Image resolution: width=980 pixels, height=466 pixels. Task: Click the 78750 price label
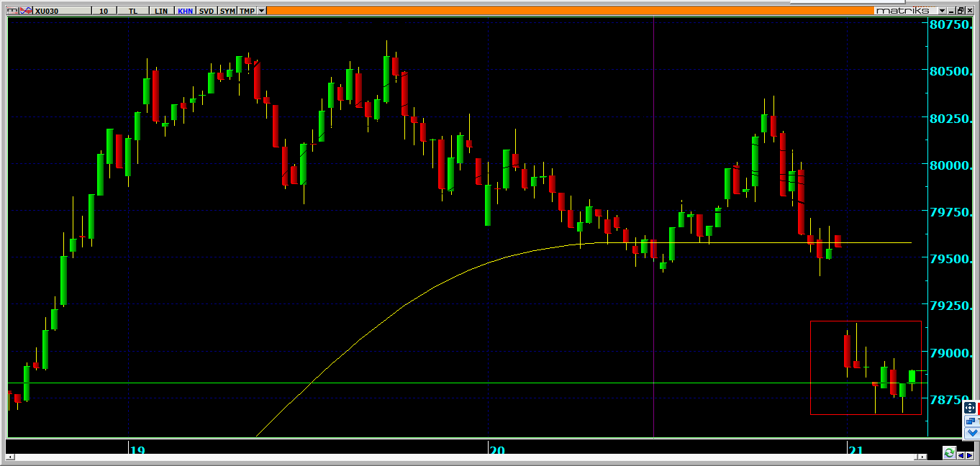[x=950, y=400]
